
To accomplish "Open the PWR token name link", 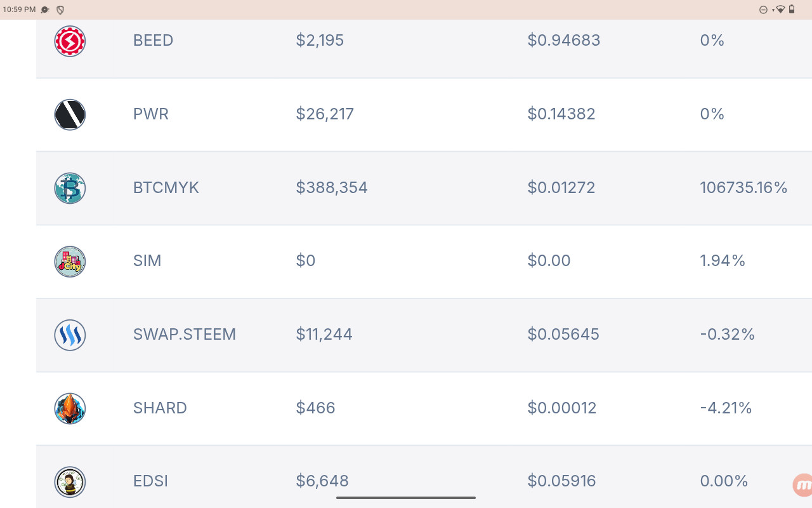I will (151, 114).
